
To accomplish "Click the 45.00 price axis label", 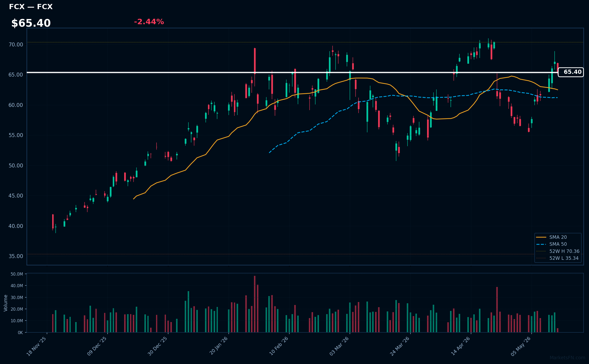I will tap(16, 196).
